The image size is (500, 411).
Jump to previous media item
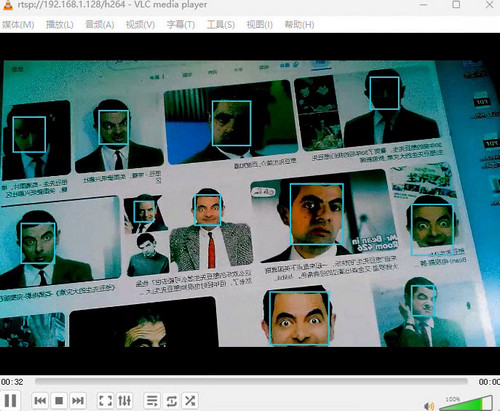[40, 400]
